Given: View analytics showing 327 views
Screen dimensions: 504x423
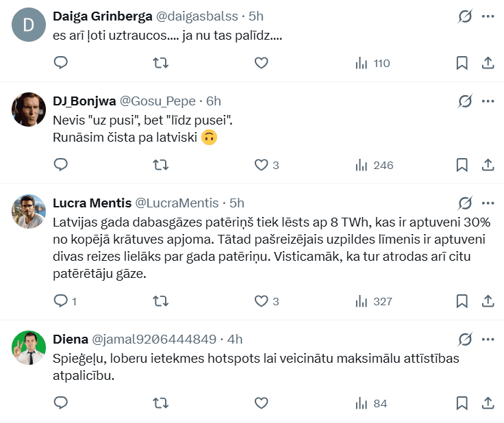Looking at the screenshot, I should click(374, 300).
